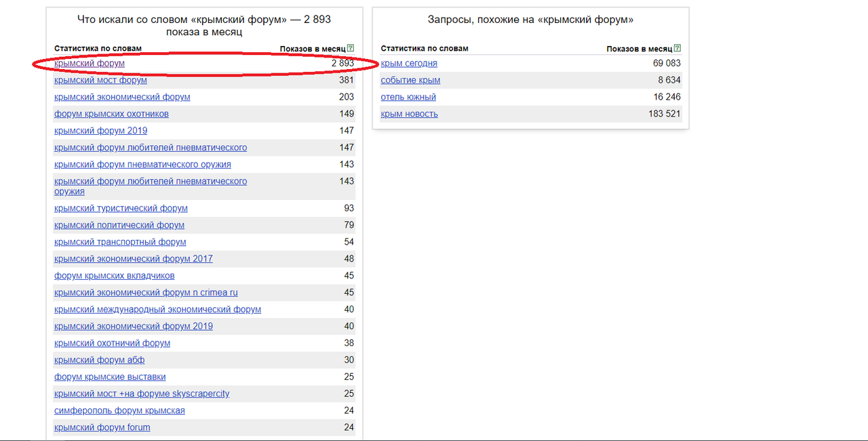Open "крымский экономический форум 2017" link
Viewport: 868px width, 441px height.
click(134, 259)
